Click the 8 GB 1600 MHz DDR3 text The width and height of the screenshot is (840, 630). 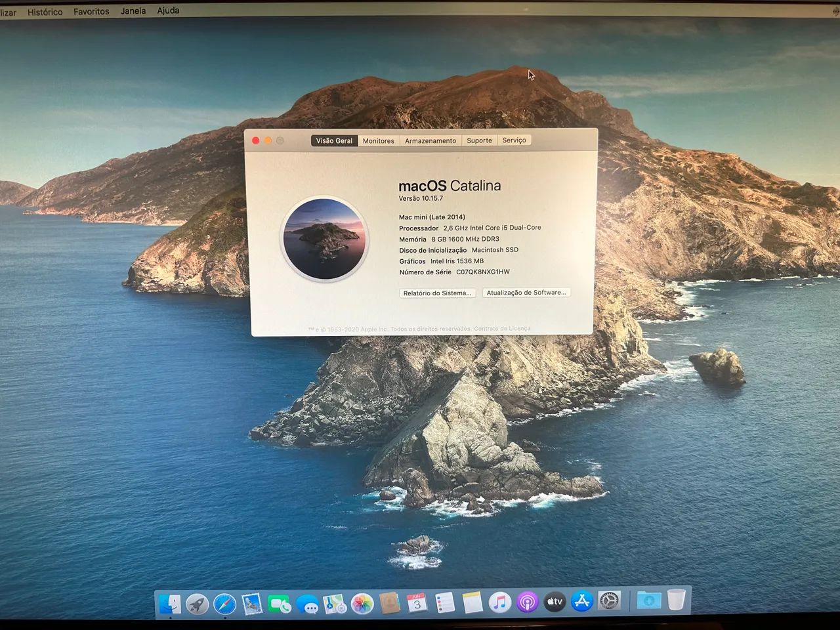tap(465, 239)
